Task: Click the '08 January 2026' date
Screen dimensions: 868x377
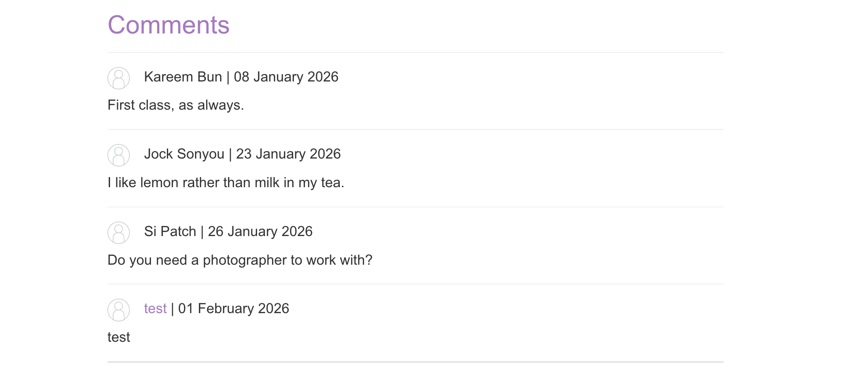Action: point(286,77)
